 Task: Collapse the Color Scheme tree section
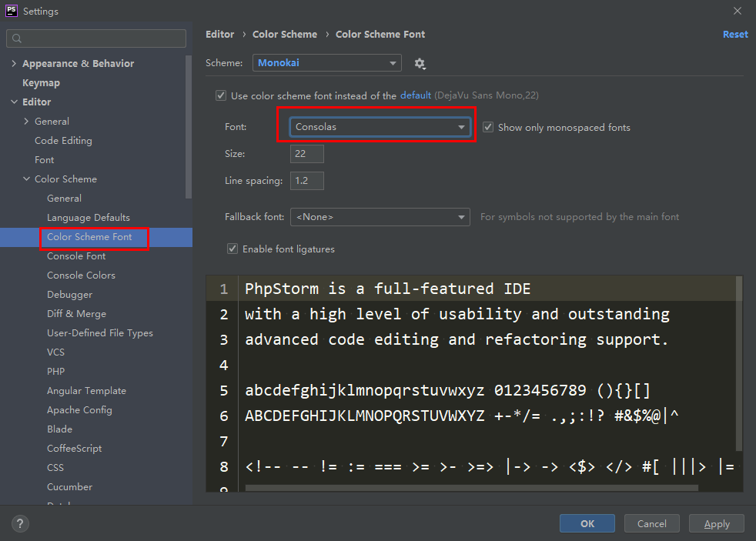(26, 179)
